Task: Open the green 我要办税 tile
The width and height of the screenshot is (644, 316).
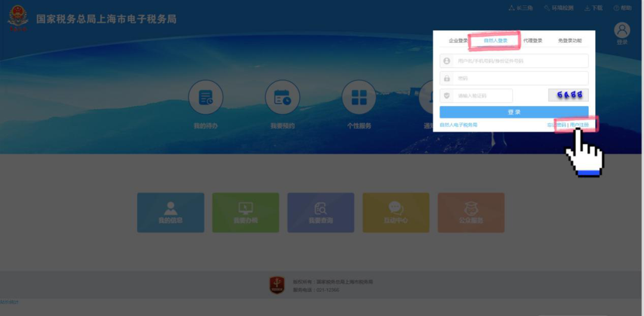Action: click(246, 212)
